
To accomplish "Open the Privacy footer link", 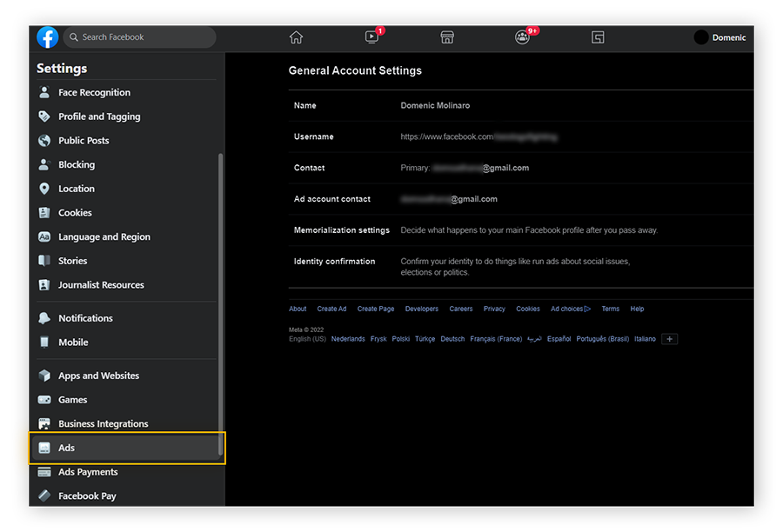I will click(x=494, y=309).
